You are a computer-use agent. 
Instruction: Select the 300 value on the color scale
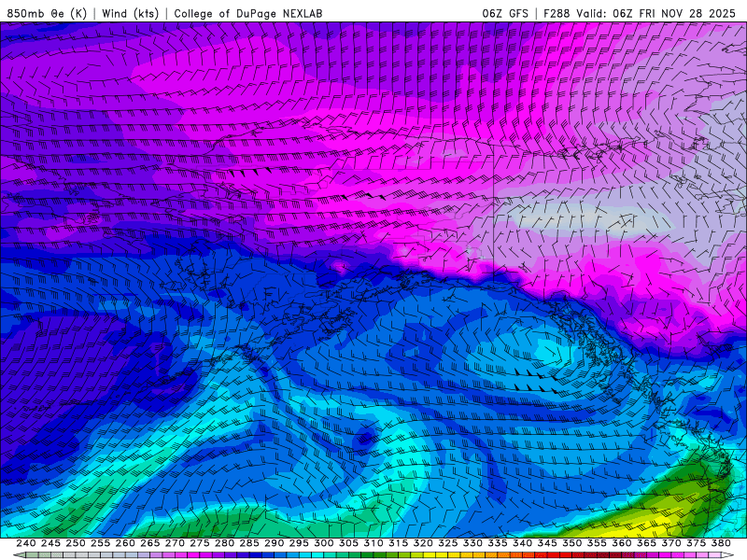pos(323,543)
